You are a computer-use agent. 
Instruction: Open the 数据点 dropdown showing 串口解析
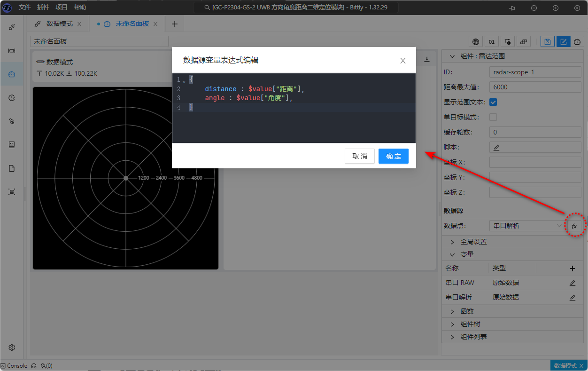pos(526,226)
